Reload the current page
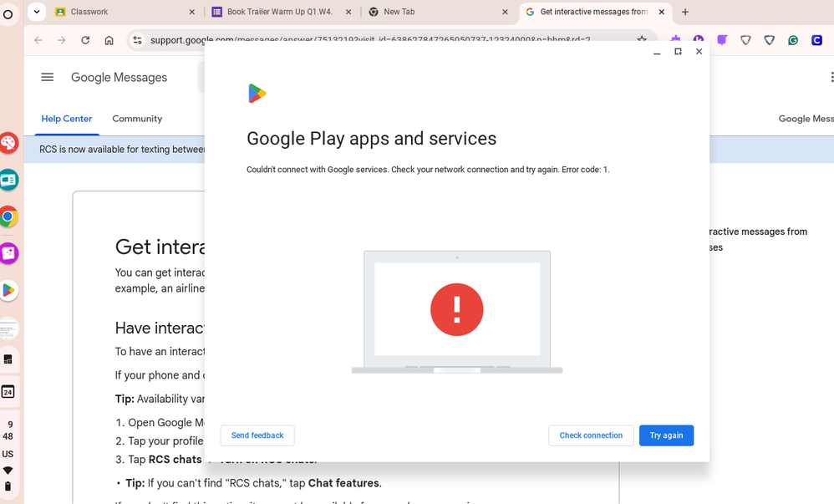 85,40
